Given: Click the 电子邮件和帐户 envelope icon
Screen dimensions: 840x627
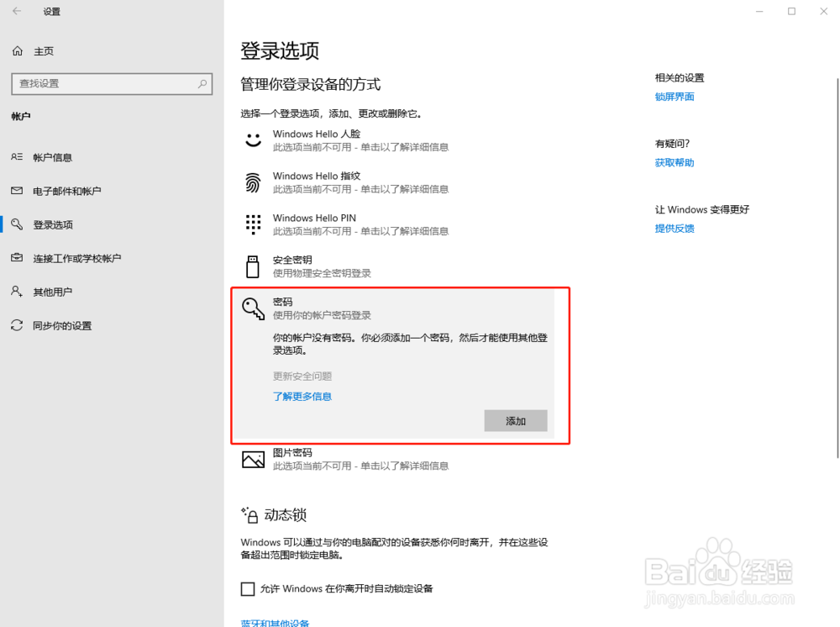Looking at the screenshot, I should coord(17,190).
